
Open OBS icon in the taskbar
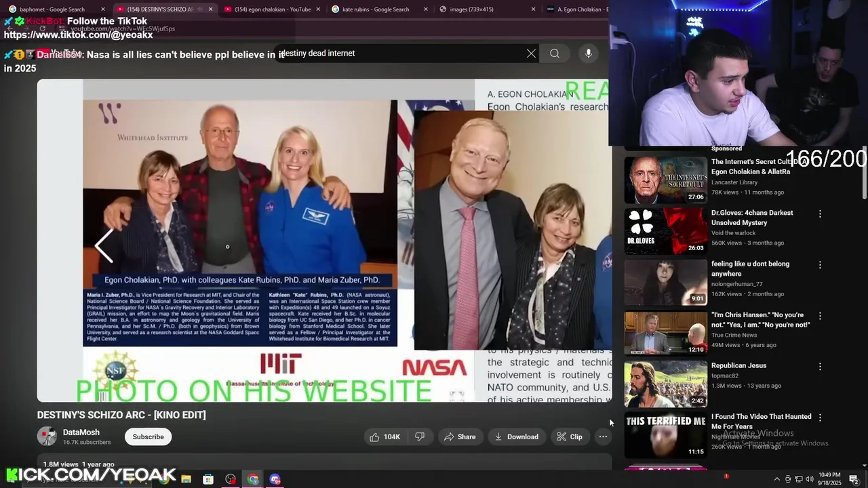[x=231, y=479]
